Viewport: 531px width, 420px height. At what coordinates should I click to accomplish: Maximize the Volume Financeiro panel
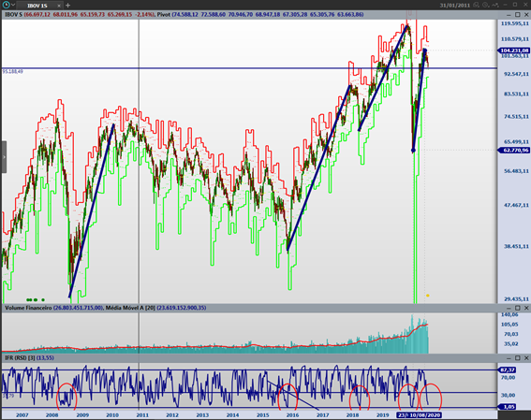tap(518, 308)
